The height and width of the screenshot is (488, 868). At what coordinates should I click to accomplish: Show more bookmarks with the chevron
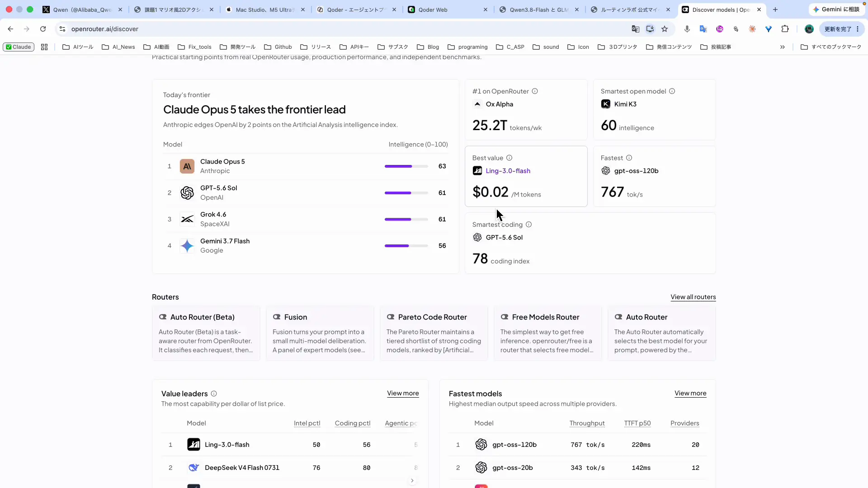pos(783,47)
